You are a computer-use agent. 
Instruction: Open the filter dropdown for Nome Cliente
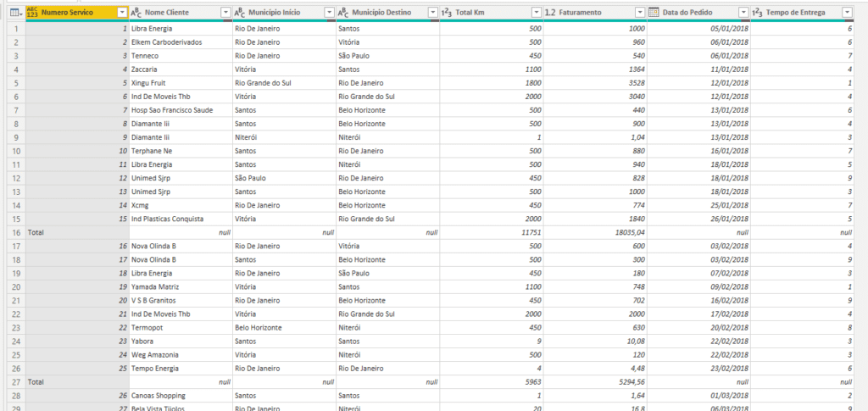coord(225,12)
